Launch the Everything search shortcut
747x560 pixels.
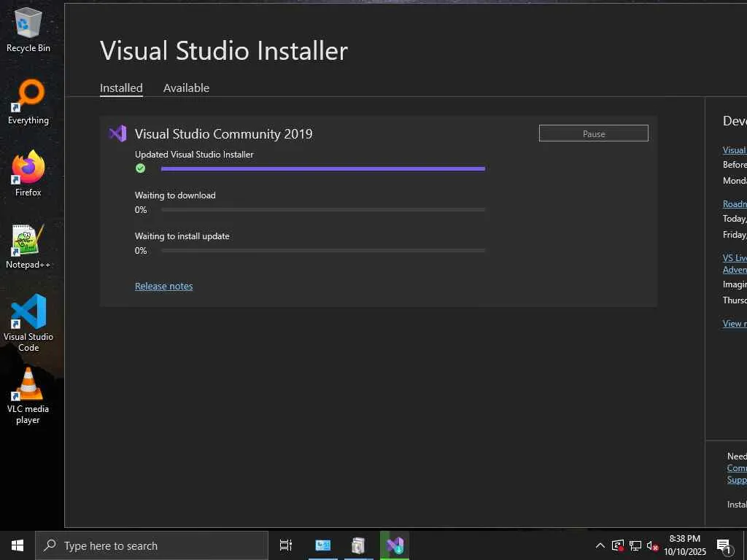(x=28, y=102)
